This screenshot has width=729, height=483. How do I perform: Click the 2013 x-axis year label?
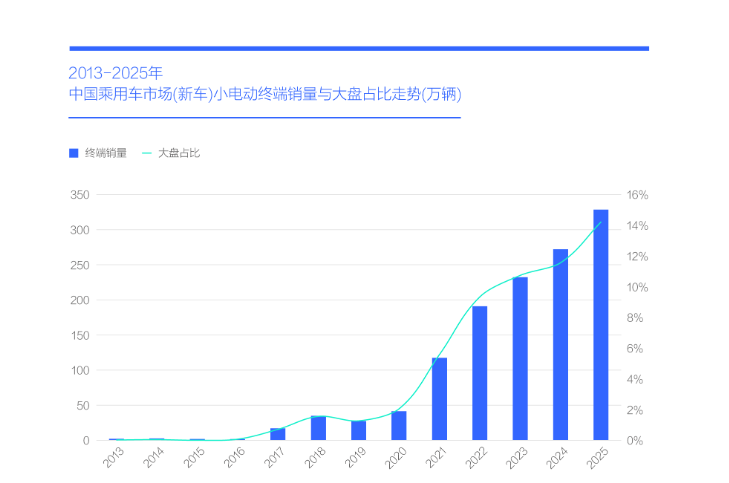(112, 458)
